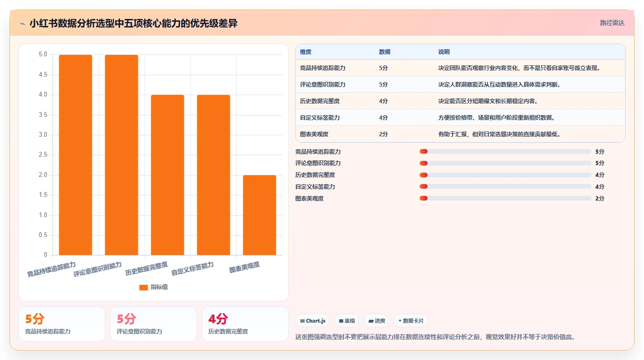
Task: Select the 评论意图识别能力 cell in the table
Action: tap(323, 85)
